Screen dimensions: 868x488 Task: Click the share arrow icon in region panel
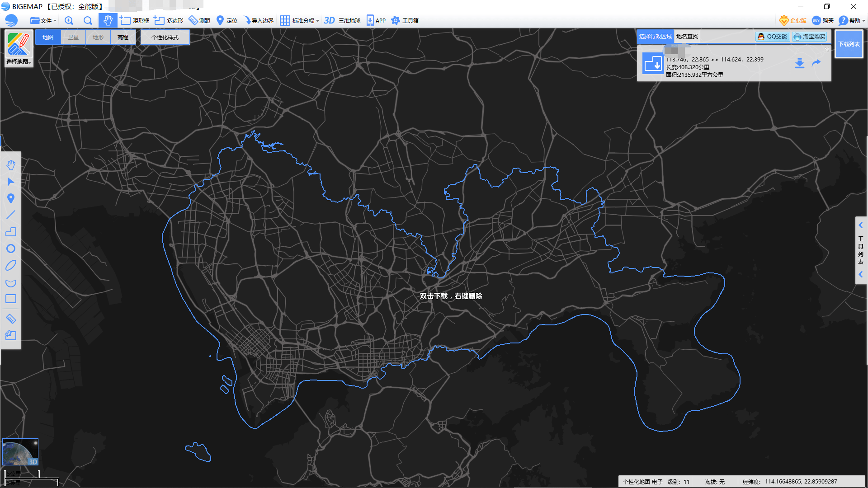pyautogui.click(x=816, y=63)
